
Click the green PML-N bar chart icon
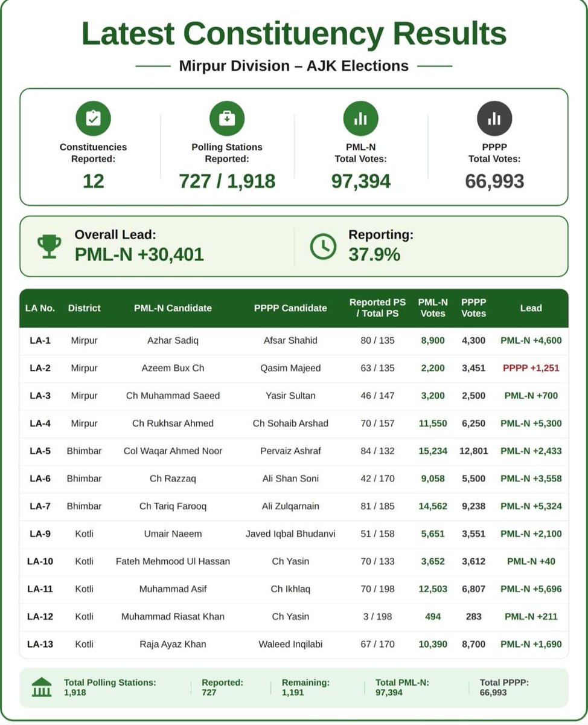[x=360, y=118]
